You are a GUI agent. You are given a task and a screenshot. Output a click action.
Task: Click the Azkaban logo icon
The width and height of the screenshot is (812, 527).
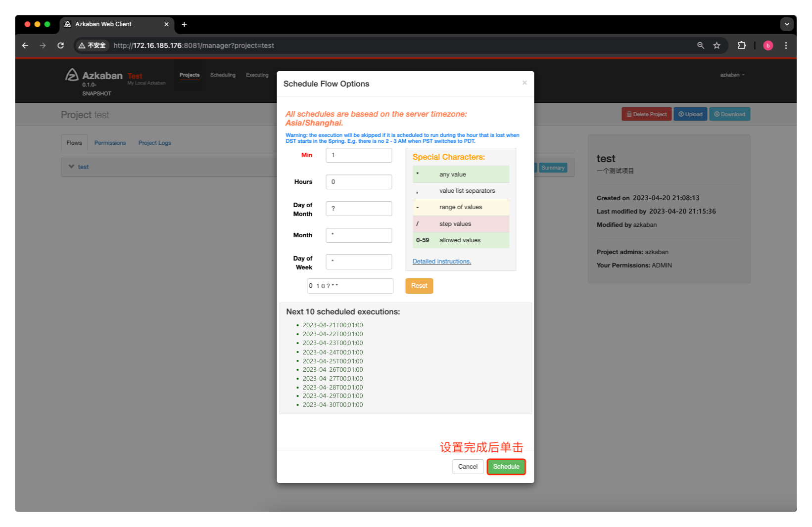tap(72, 75)
